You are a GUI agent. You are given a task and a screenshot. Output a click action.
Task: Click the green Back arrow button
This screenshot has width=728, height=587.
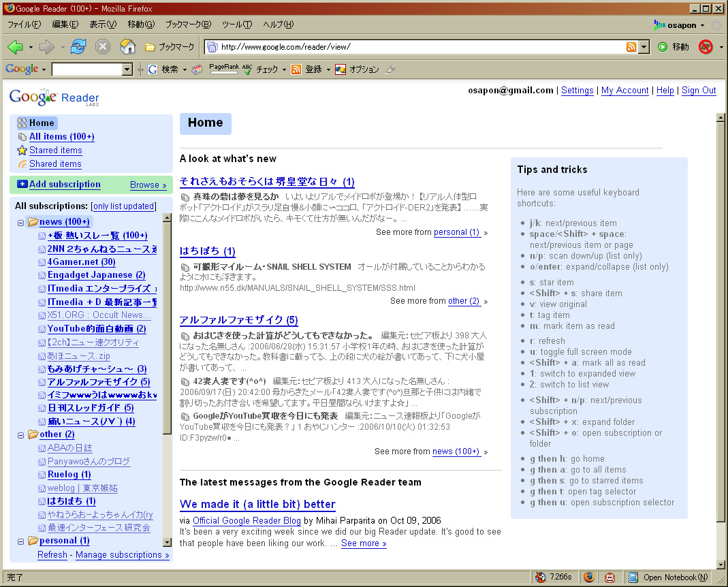pos(15,46)
